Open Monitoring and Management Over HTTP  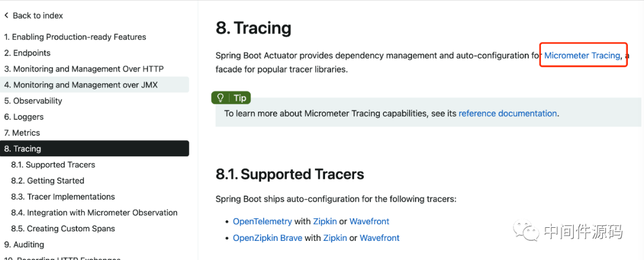pyautogui.click(x=84, y=69)
